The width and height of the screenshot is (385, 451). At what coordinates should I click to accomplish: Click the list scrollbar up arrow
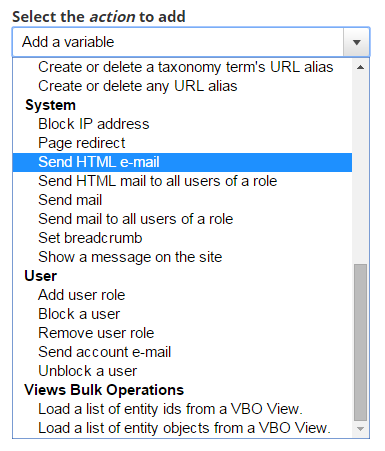(x=360, y=67)
